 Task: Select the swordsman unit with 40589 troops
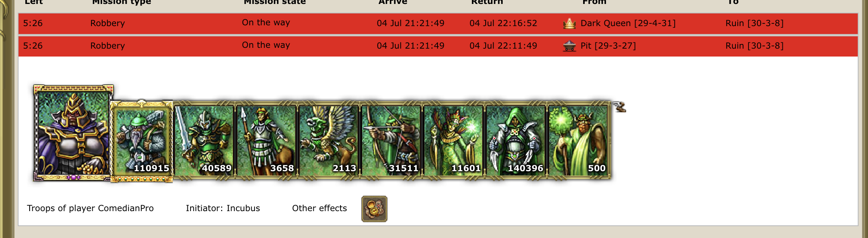204,140
